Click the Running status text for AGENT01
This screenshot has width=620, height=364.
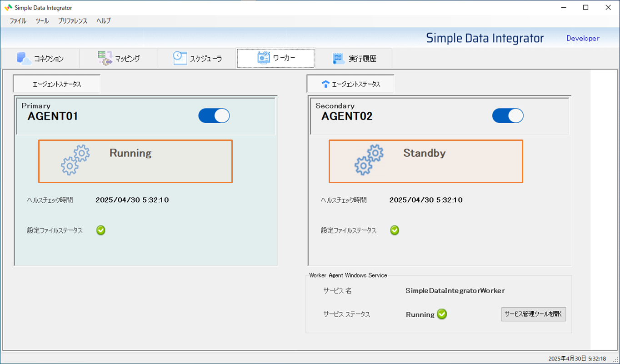pos(130,153)
